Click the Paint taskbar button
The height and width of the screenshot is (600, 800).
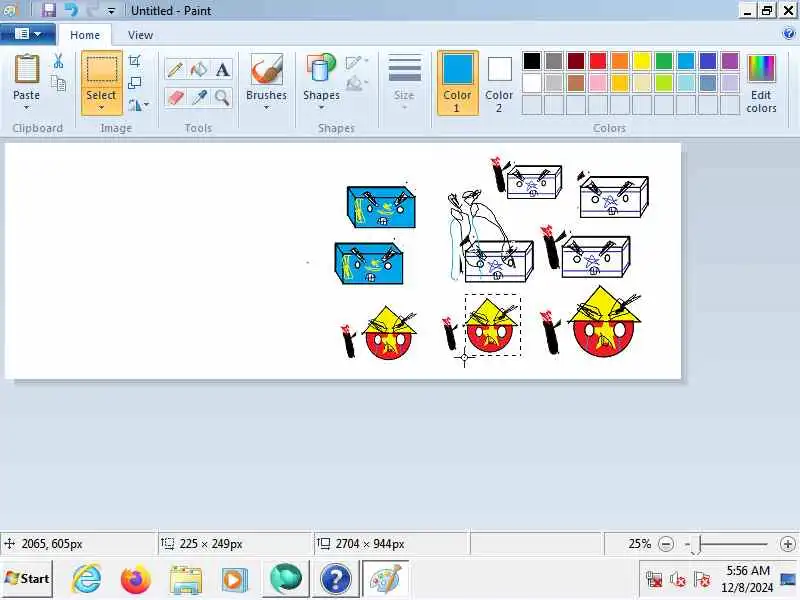(x=386, y=579)
